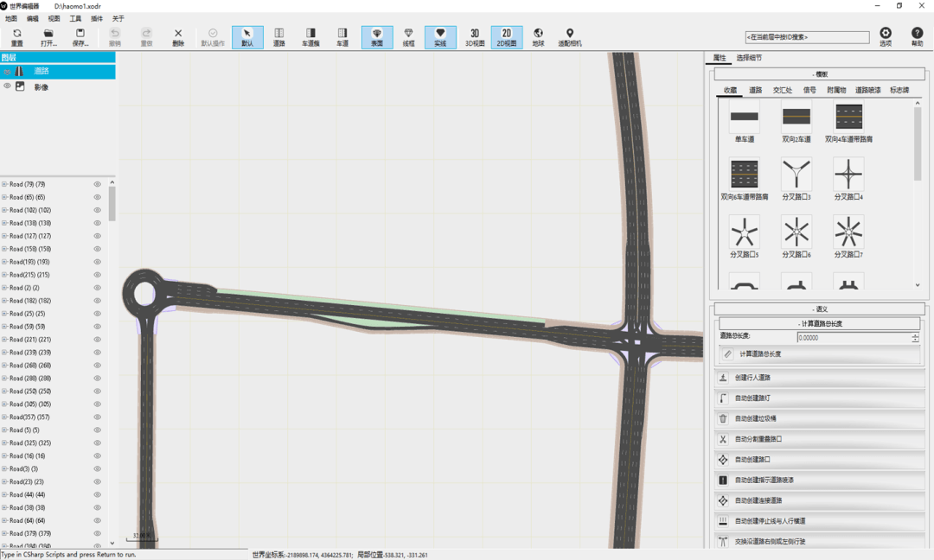Viewport: 934px width, 560px height.
Task: Select the 车道 lane tool
Action: 342,37
